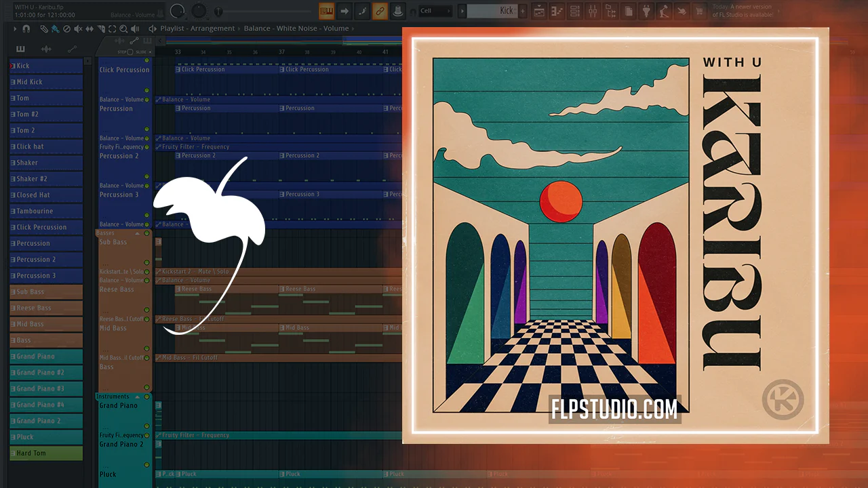Select the Hard Tom pattern
The width and height of the screenshot is (868, 488).
click(46, 453)
